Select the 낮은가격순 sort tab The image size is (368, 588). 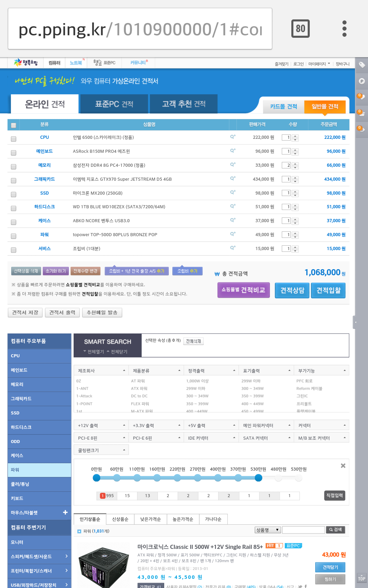(x=150, y=519)
